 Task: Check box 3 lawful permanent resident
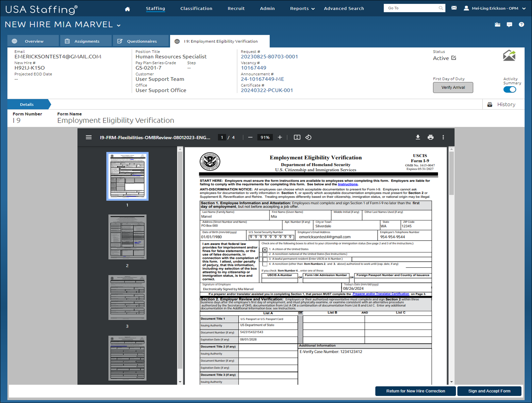pyautogui.click(x=265, y=259)
